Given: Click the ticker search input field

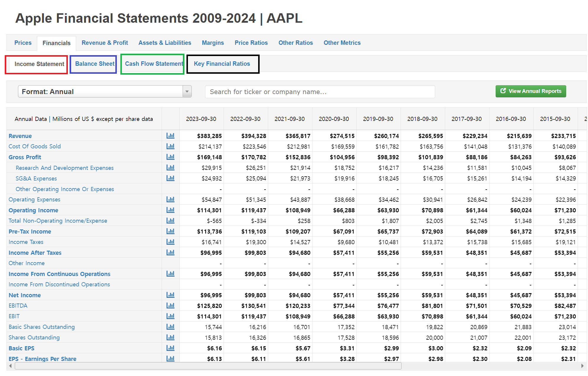Looking at the screenshot, I should click(x=320, y=92).
